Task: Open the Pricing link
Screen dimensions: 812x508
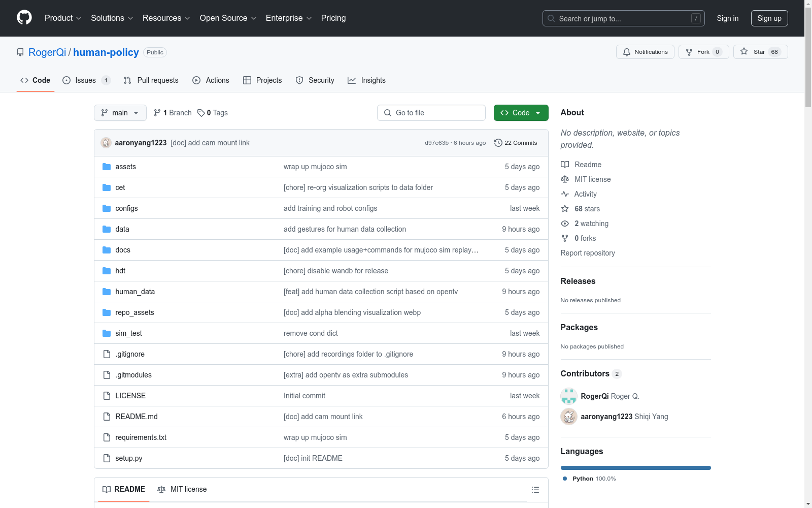Action: coord(333,18)
